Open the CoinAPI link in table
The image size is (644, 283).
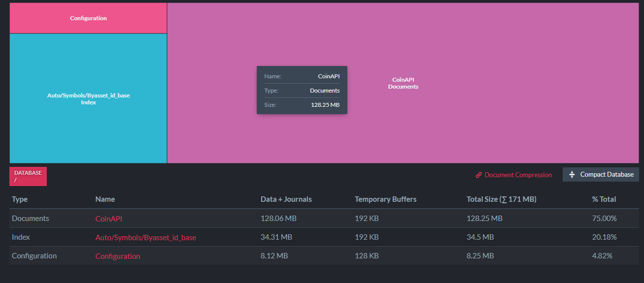(108, 219)
